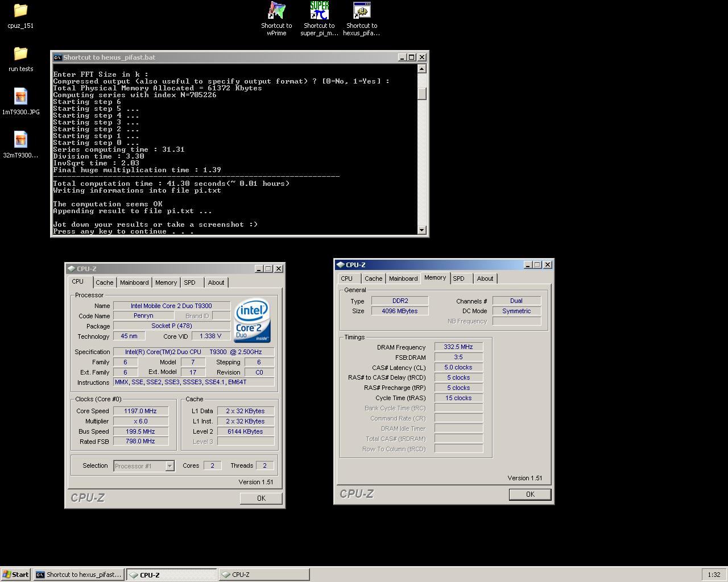The image size is (728, 582).
Task: Click the Instructions field listing MMX, SSE
Action: [x=193, y=383]
